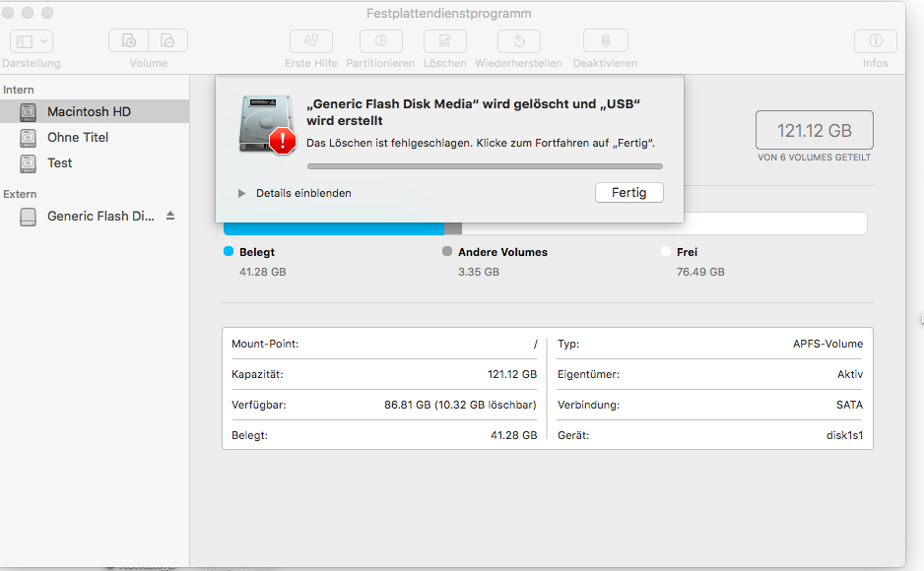Open the Infos panel icon
The width and height of the screenshot is (924, 571).
tap(876, 41)
